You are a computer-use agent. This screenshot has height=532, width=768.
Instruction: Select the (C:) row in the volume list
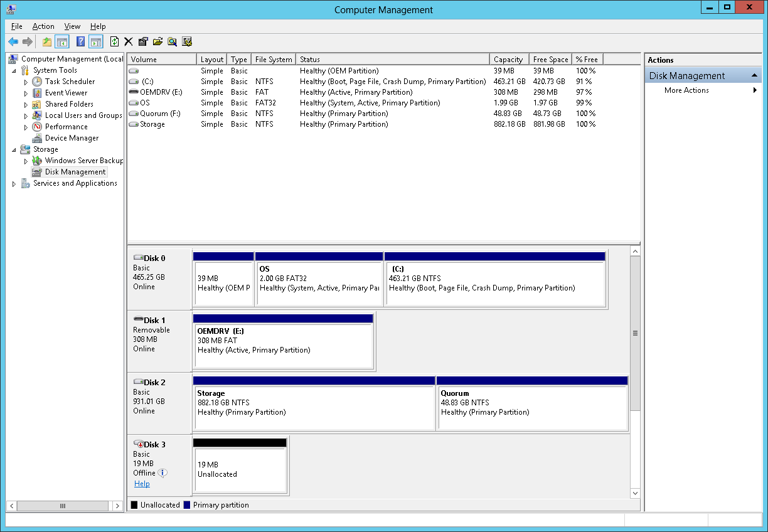tap(384, 82)
